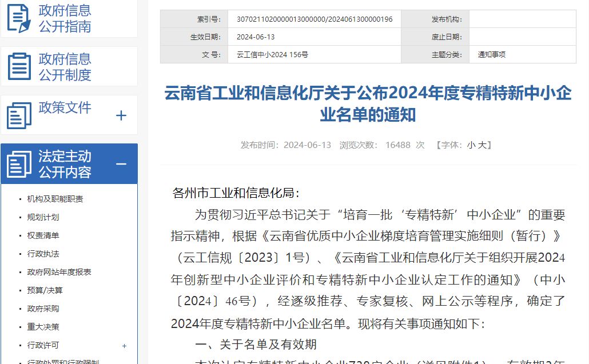
Task: Open 权责清单 link
Action: pos(43,235)
